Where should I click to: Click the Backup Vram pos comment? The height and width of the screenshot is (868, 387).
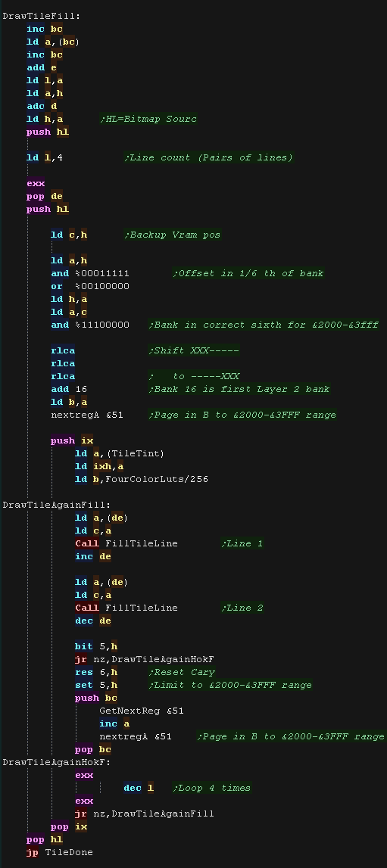[172, 235]
